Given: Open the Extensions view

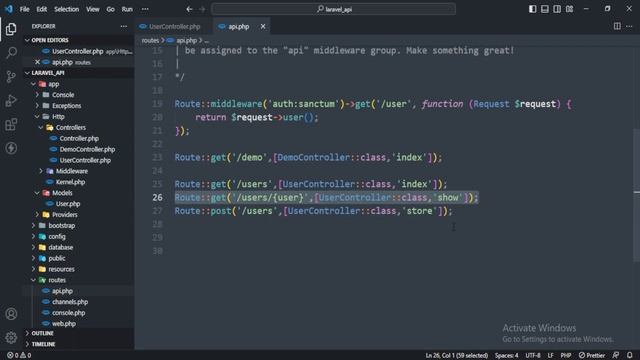Looking at the screenshot, I should tap(11, 124).
